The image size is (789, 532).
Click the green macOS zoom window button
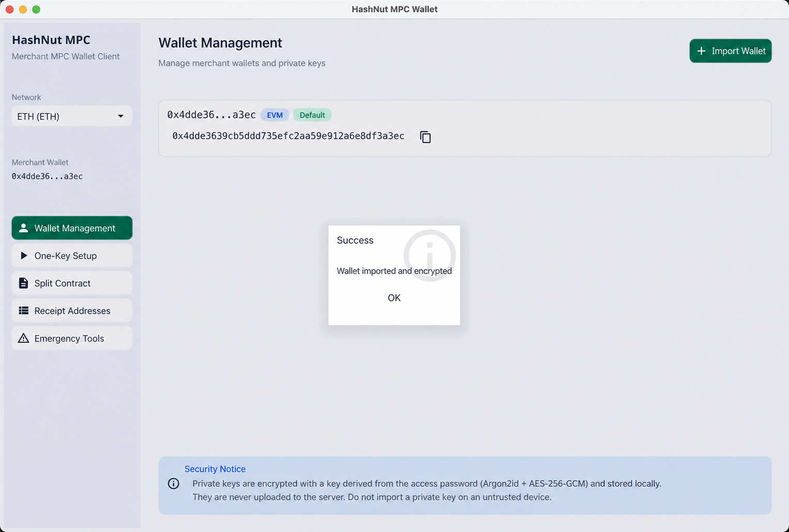pos(36,9)
